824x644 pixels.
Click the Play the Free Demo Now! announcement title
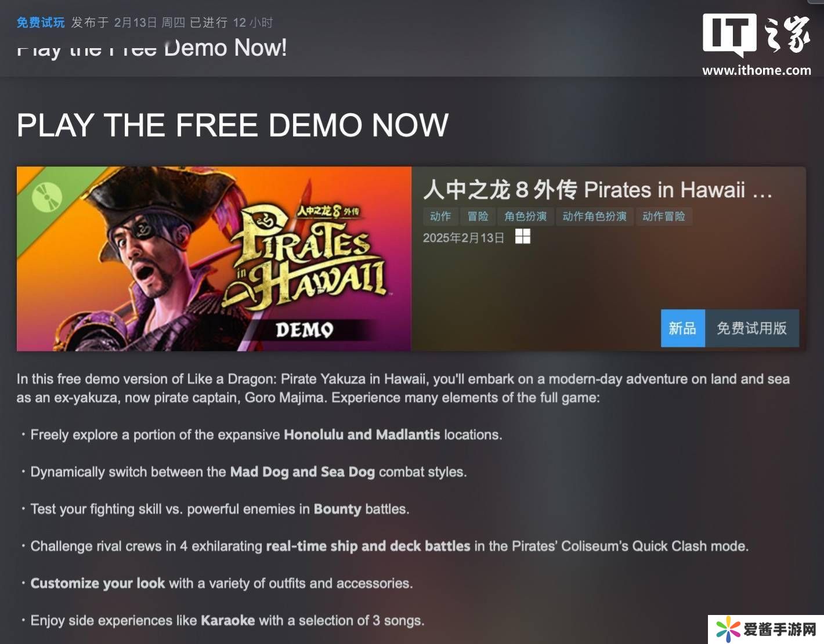tap(152, 48)
